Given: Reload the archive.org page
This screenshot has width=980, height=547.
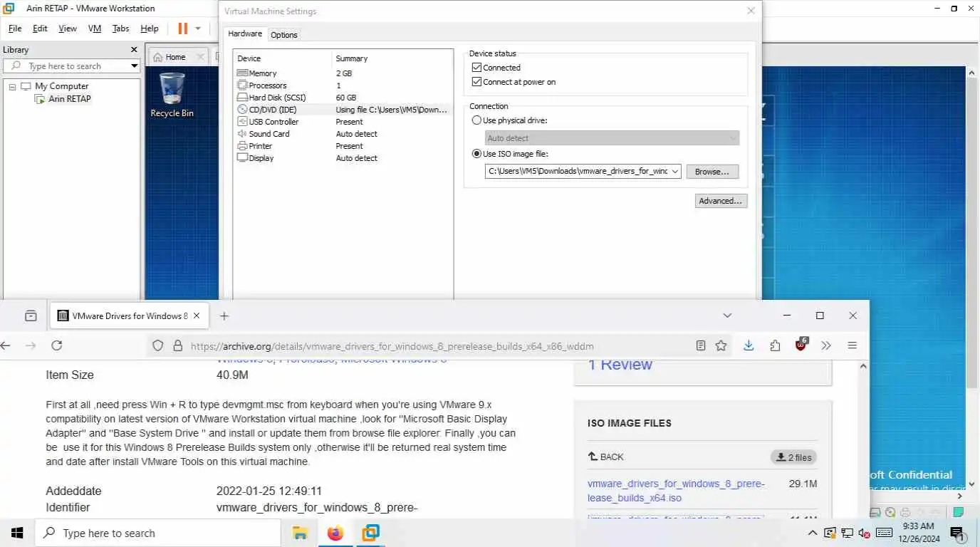Looking at the screenshot, I should 56,345.
